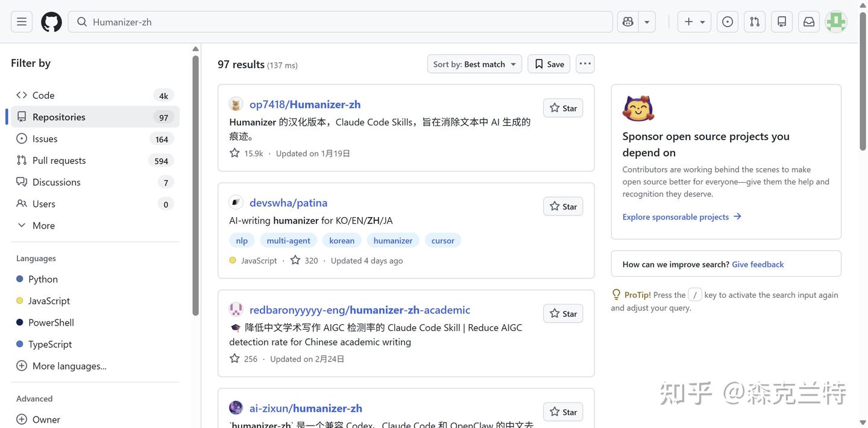
Task: Open op7418 owner avatar
Action: pos(236,104)
